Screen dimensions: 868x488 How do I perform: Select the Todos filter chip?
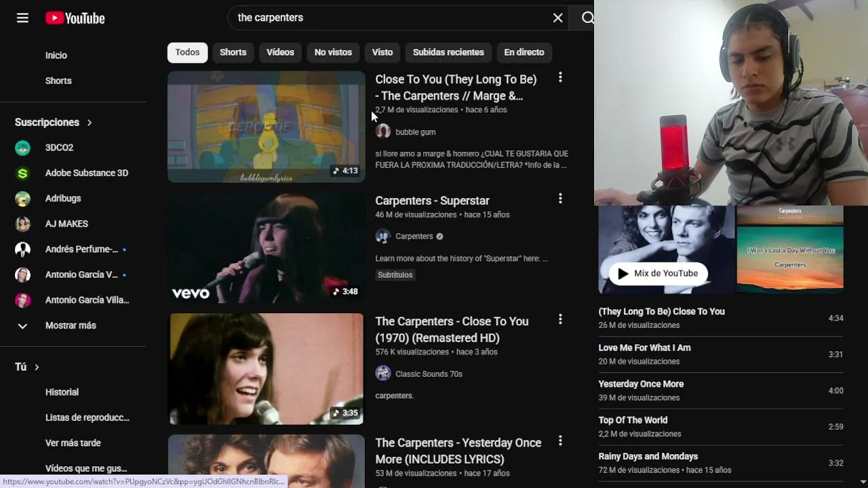[x=187, y=52]
